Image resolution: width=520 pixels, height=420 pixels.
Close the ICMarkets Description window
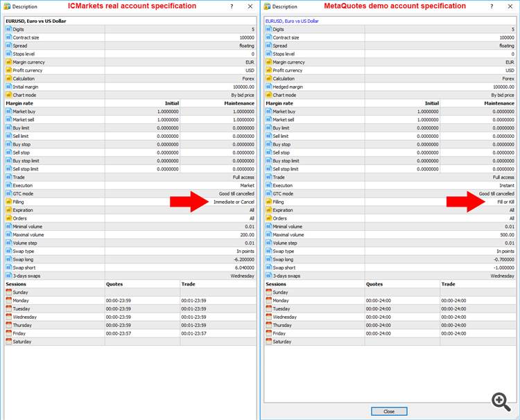pyautogui.click(x=250, y=6)
